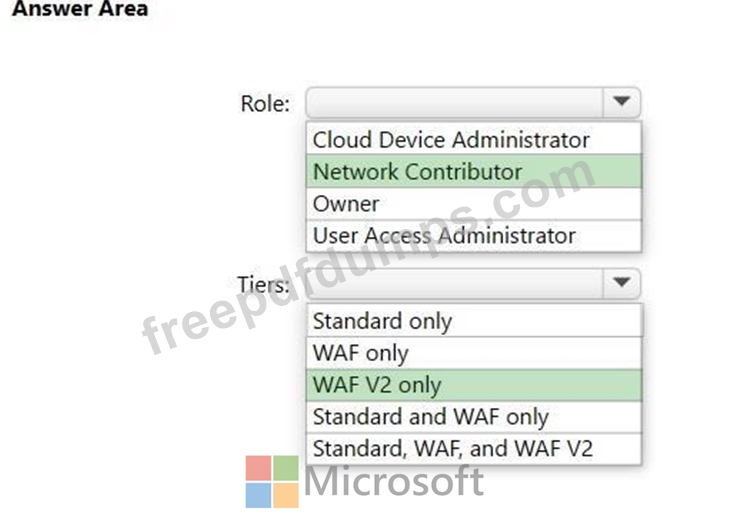
Task: Choose the Network Contributor role option
Action: 417,172
